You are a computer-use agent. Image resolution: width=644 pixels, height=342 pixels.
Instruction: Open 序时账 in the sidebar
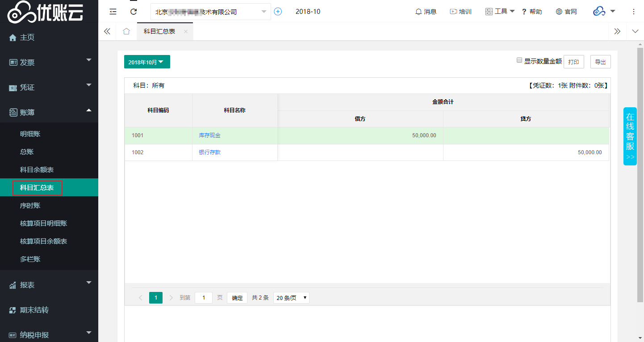49,206
